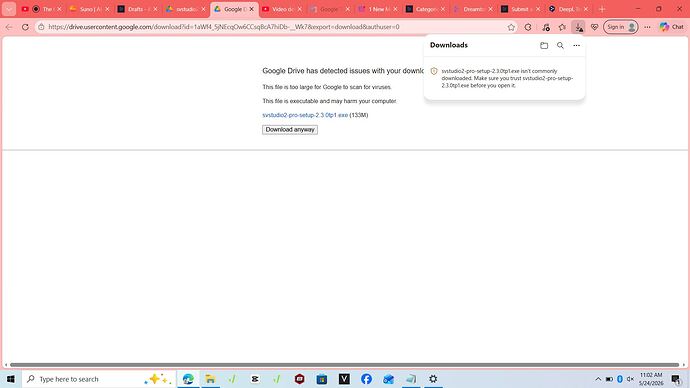
Task: Click the Sign in profile button
Action: point(620,27)
